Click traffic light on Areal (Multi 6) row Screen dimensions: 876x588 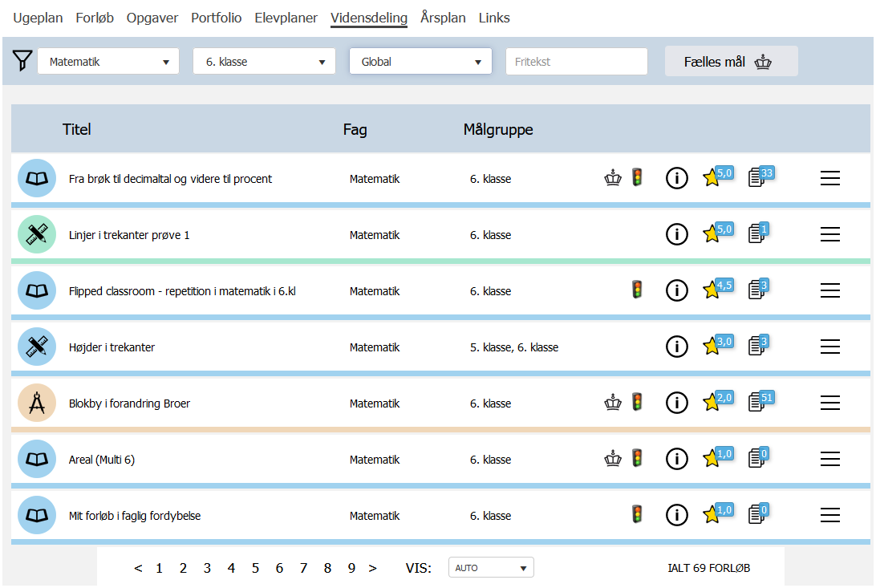coord(637,458)
